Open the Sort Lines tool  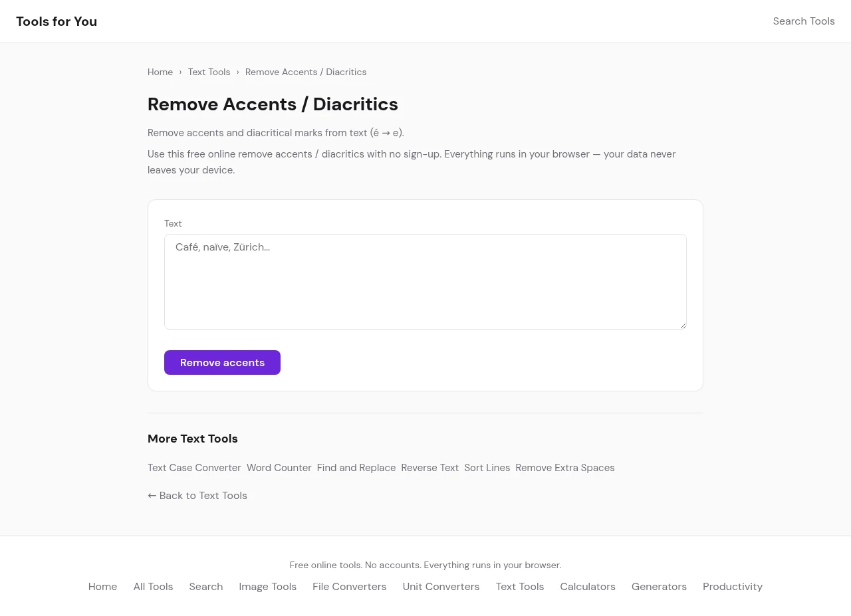click(487, 468)
